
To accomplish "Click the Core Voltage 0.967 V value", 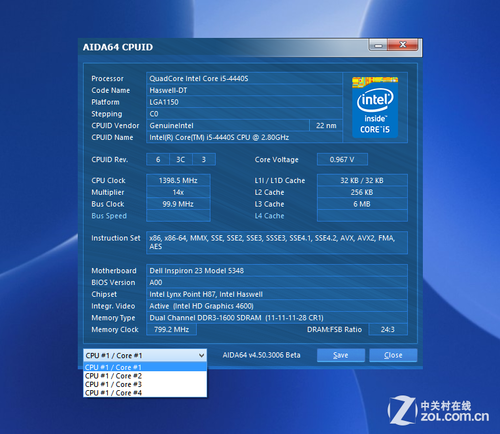I will [342, 160].
